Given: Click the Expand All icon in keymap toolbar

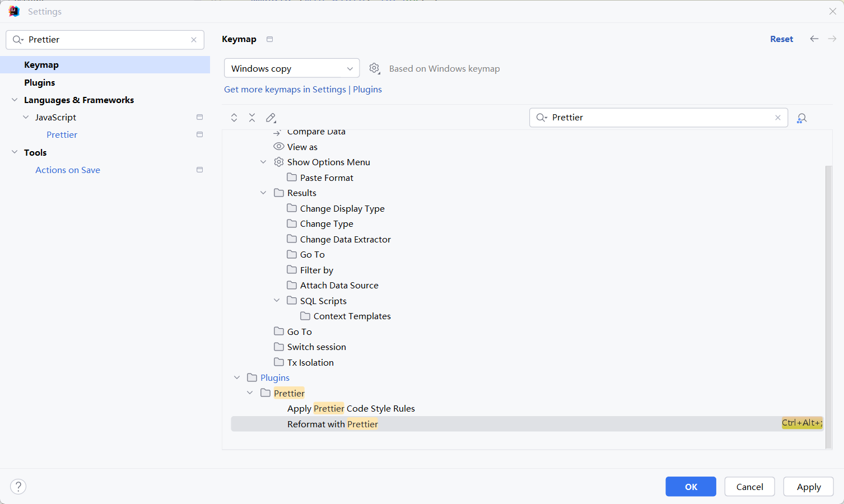Looking at the screenshot, I should coord(234,118).
